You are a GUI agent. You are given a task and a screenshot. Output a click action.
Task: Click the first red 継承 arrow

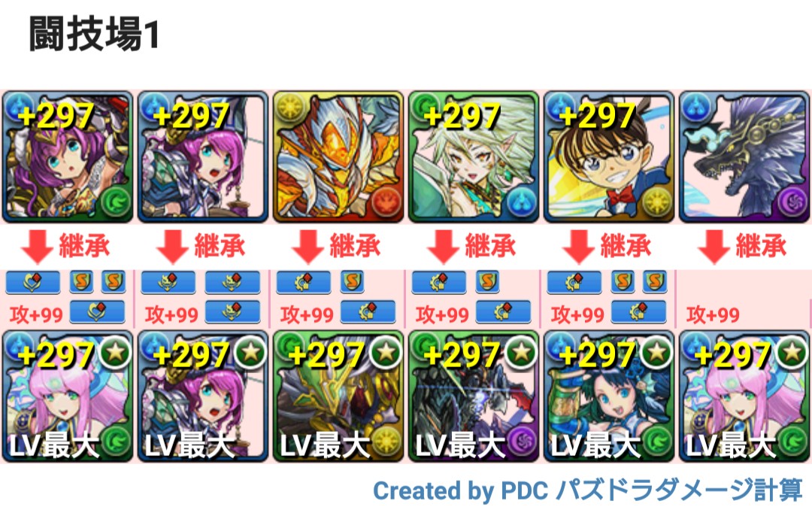[x=37, y=247]
